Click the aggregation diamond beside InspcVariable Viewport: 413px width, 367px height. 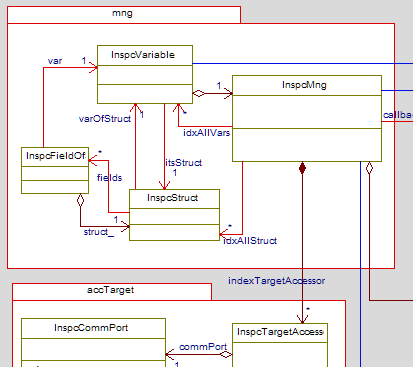tap(199, 94)
